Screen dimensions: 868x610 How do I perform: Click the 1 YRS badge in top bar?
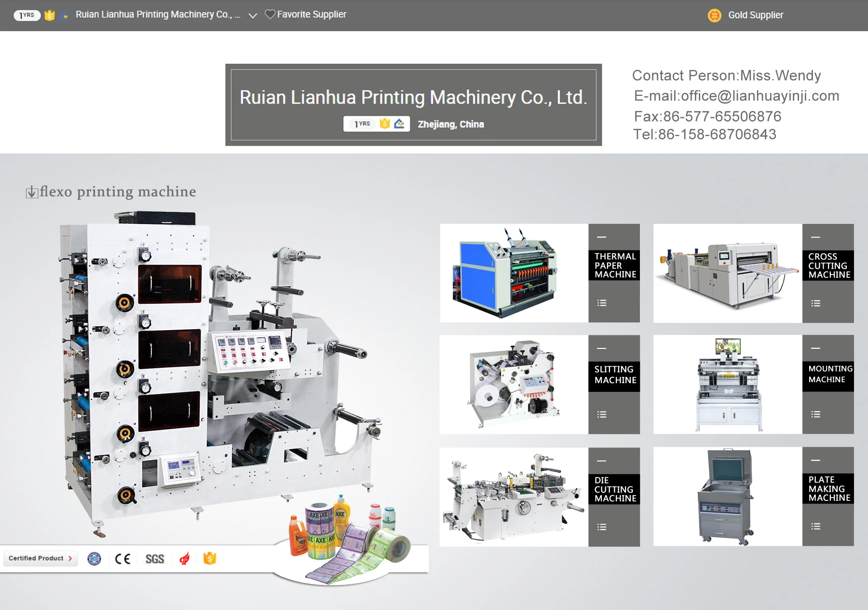tap(27, 15)
